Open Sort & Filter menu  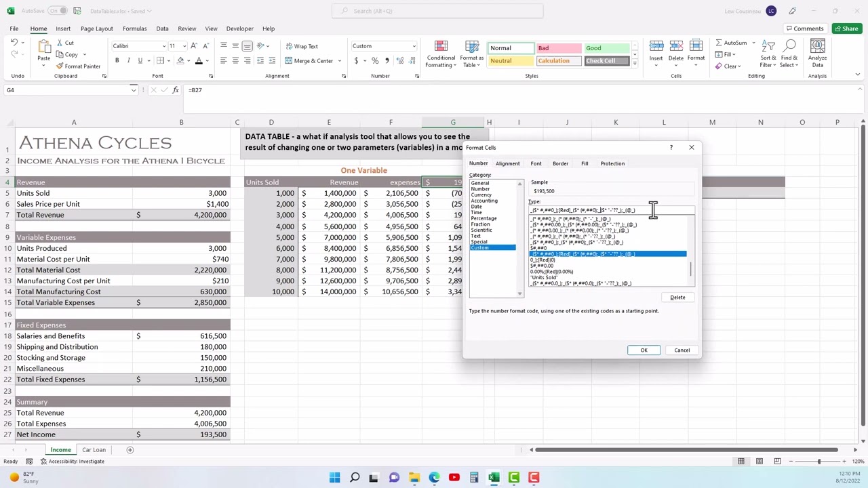(768, 53)
